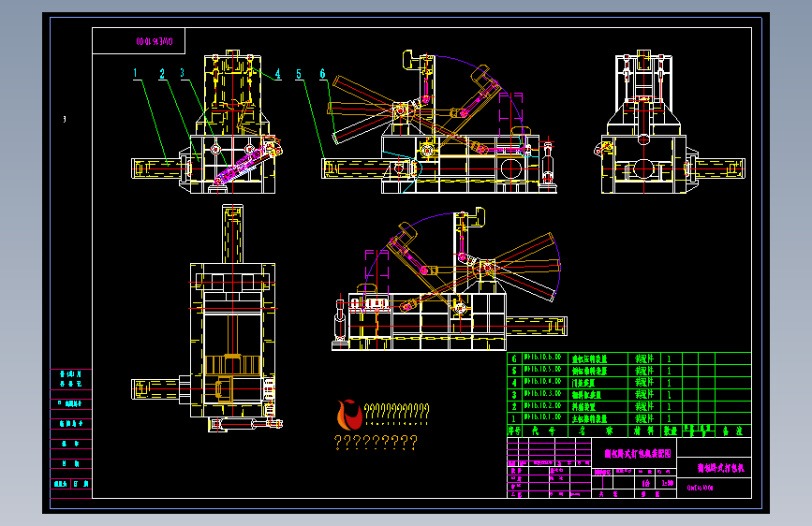Select callout number 2 in the top-left view
812x526 pixels.
(162, 74)
